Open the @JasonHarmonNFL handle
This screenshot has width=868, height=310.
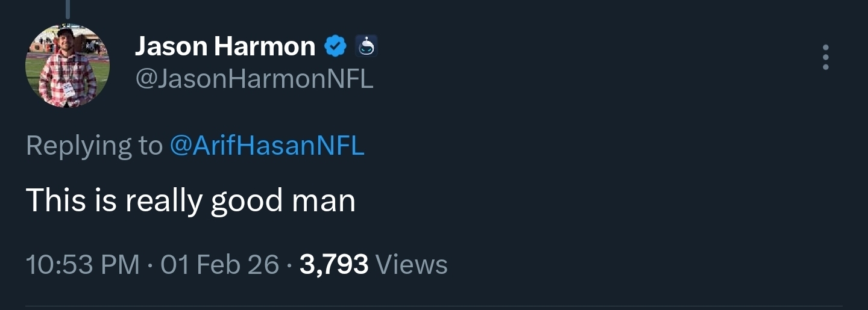(254, 79)
